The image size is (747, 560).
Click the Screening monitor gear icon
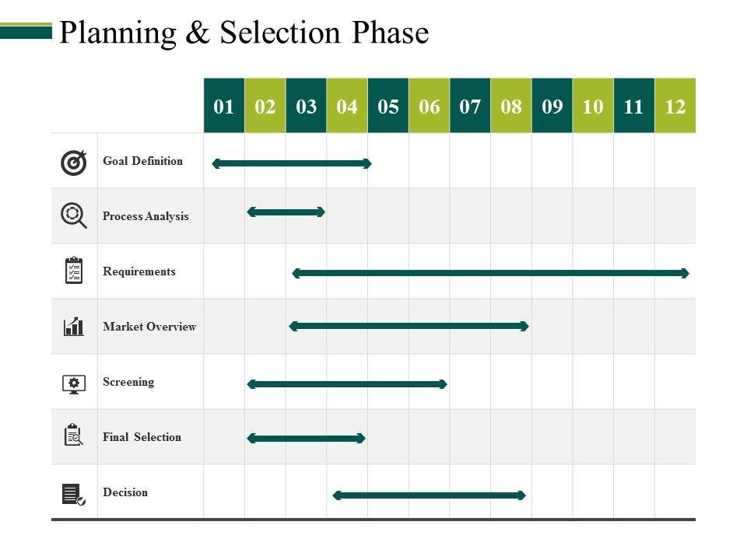click(x=74, y=383)
